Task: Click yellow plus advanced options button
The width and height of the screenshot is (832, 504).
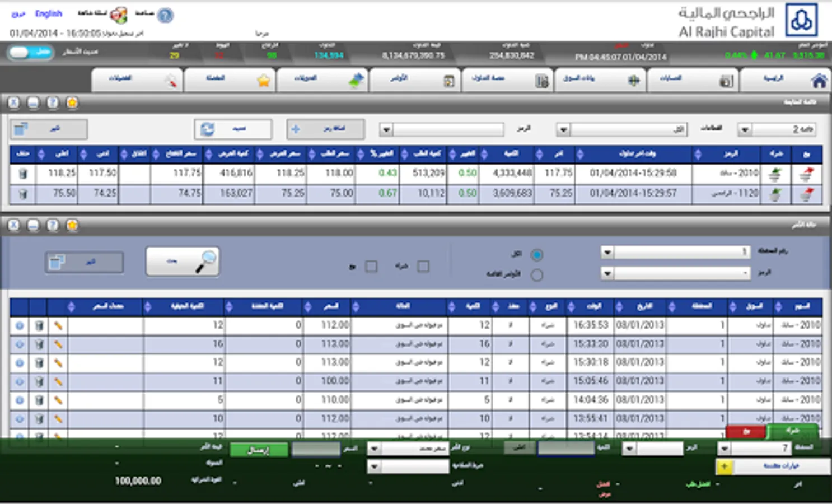Action: [x=725, y=466]
